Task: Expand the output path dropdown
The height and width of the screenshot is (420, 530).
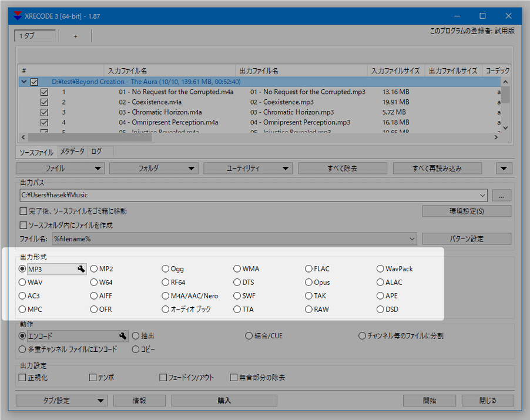Action: coord(482,195)
